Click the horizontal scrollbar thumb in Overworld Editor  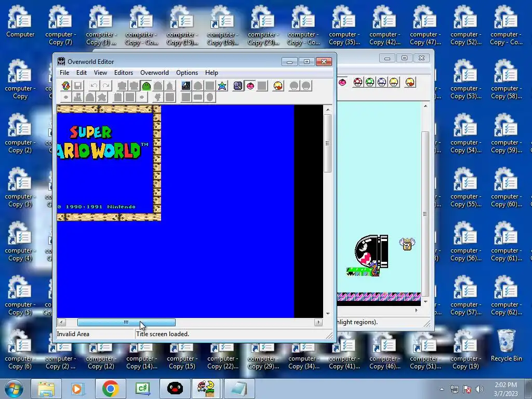(x=126, y=322)
